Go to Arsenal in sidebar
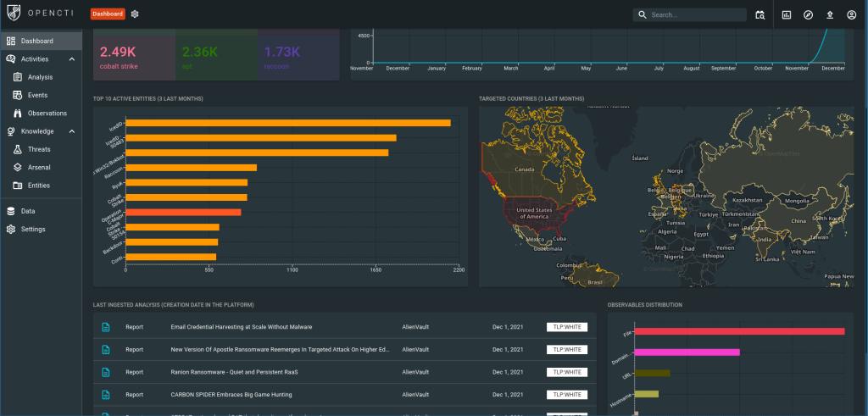The width and height of the screenshot is (868, 416). coord(41,167)
